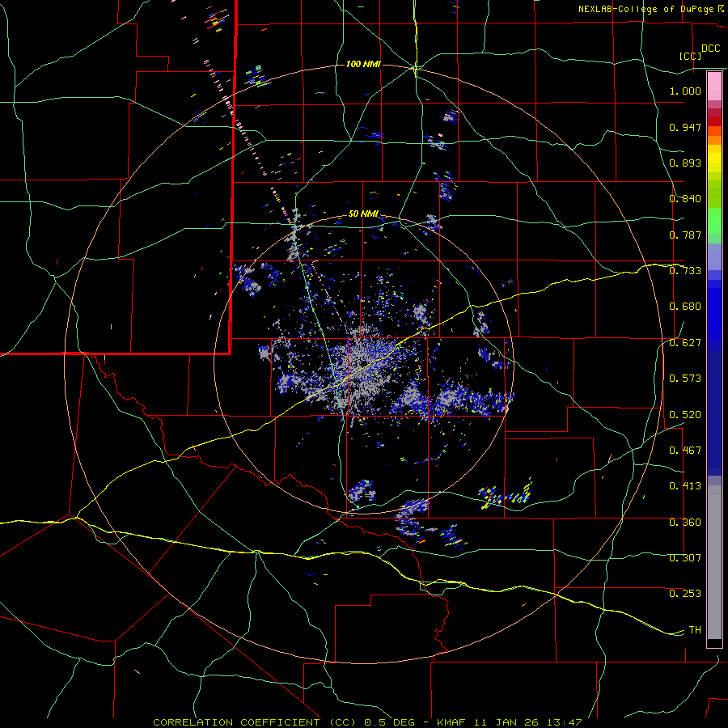Select the 0.733 legend value
The width and height of the screenshot is (728, 728).
click(x=685, y=271)
